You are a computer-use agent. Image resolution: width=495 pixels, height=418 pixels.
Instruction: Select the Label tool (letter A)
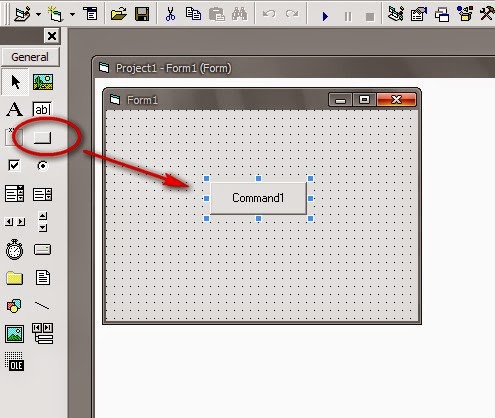14,109
